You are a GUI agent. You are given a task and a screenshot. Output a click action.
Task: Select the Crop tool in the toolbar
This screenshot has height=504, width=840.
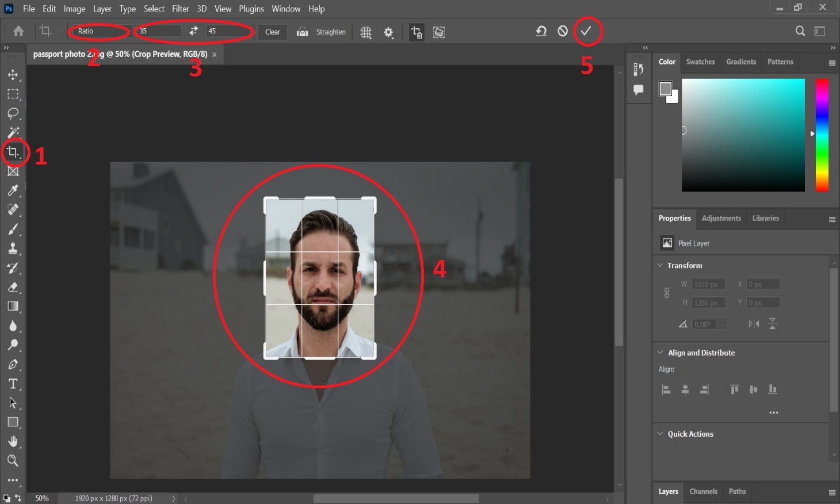(x=13, y=152)
